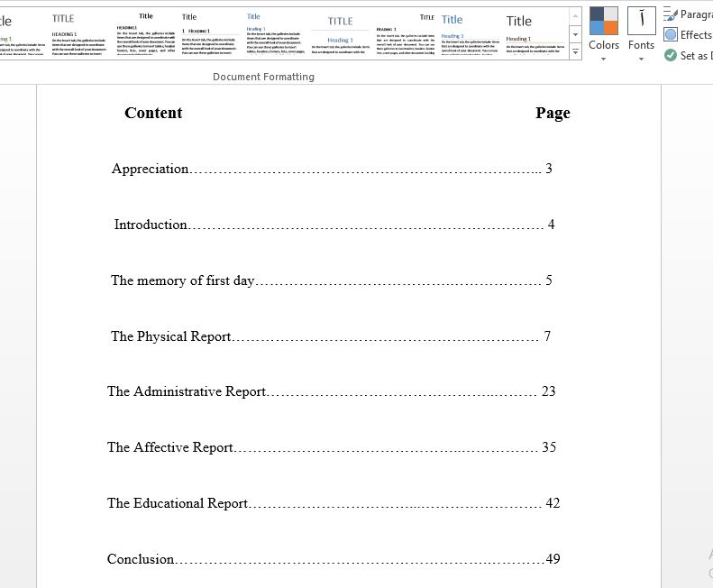Click The memory of first day entry
This screenshot has height=588, width=713.
[x=182, y=280]
